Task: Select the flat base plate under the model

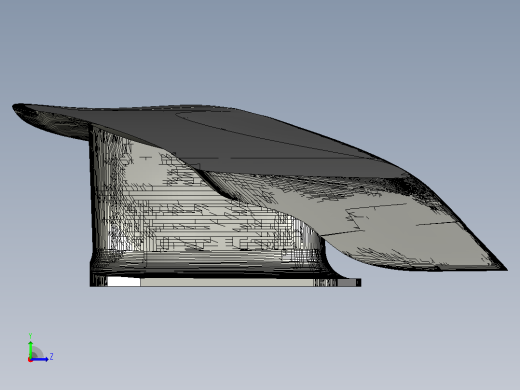Action: [225, 282]
